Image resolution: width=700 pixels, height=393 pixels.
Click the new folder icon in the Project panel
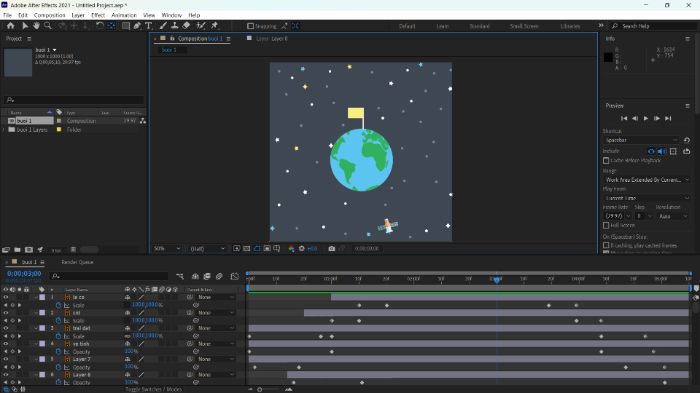17,250
